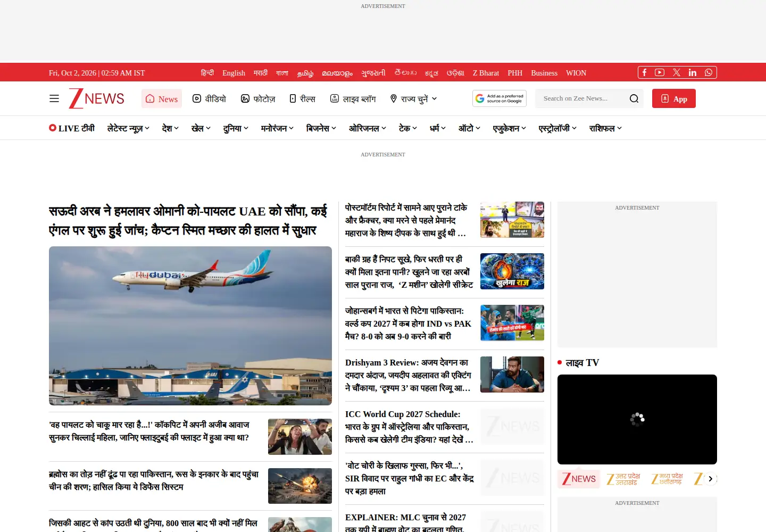Open the LinkedIn icon
Screen dimensions: 766x532
(x=693, y=72)
